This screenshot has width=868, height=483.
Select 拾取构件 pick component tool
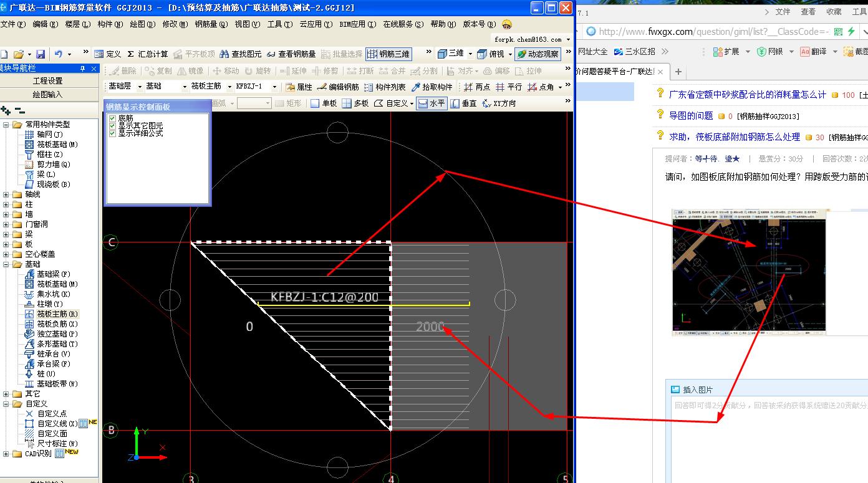pyautogui.click(x=432, y=87)
